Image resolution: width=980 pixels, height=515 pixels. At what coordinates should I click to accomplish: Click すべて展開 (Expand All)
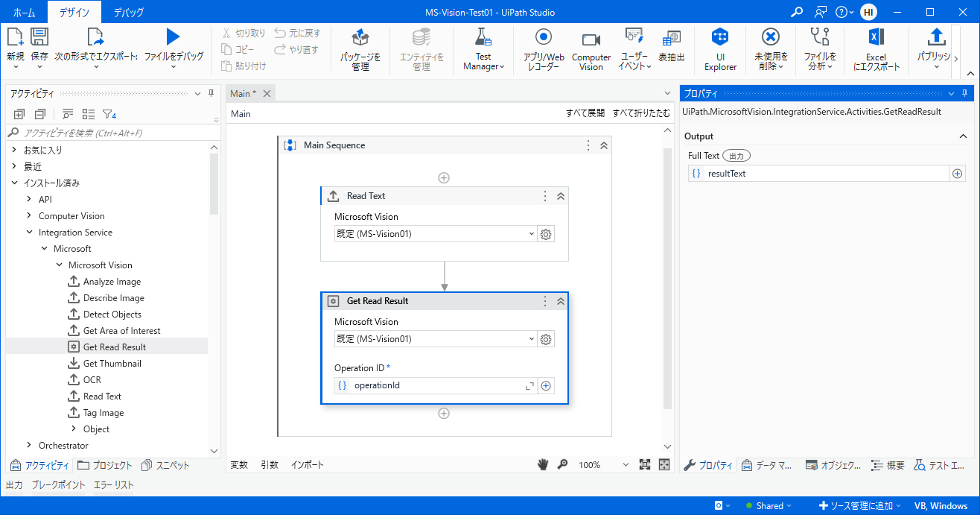pos(585,113)
